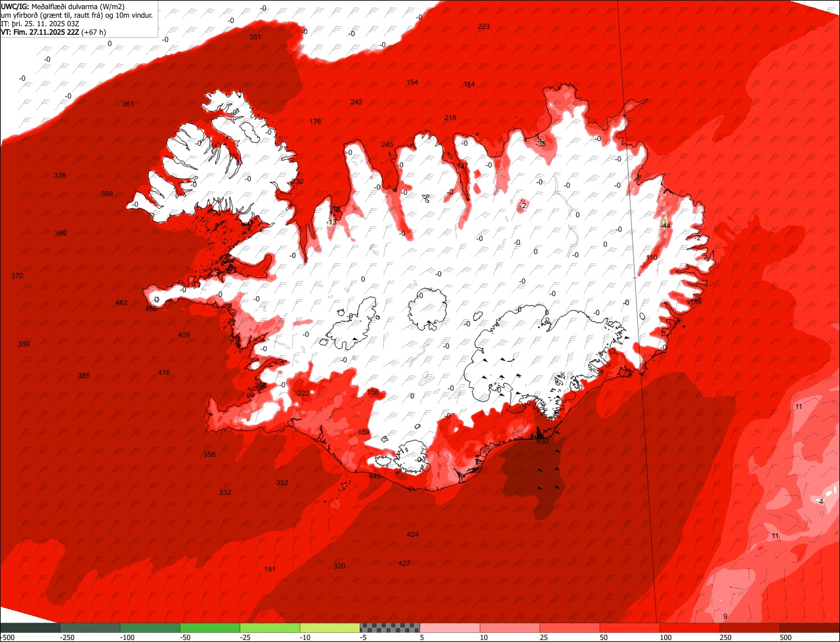Screen dimensions: 840x642
Task: Click the value 486 at the peninsula tip
Action: (151, 309)
